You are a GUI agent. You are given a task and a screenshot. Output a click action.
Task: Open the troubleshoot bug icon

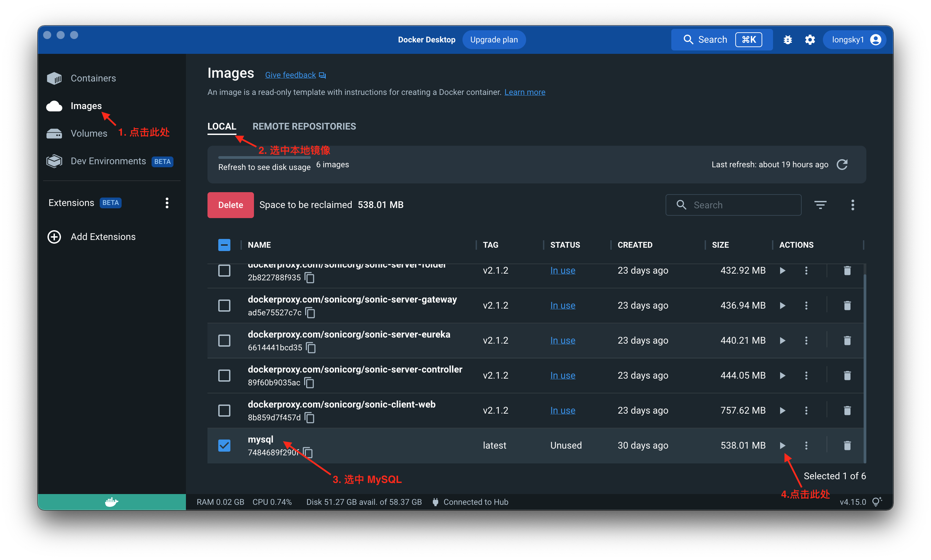tap(788, 40)
